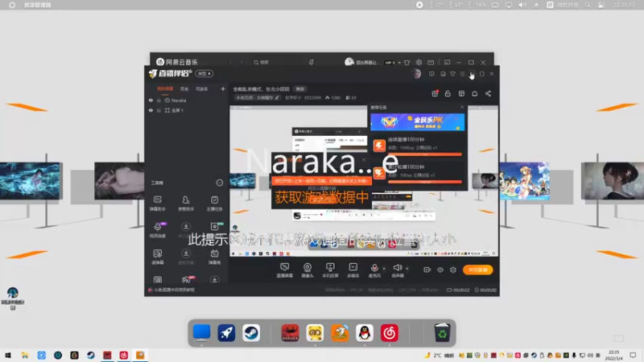Open the Windows Start menu
The height and width of the screenshot is (362, 644).
coord(8,355)
